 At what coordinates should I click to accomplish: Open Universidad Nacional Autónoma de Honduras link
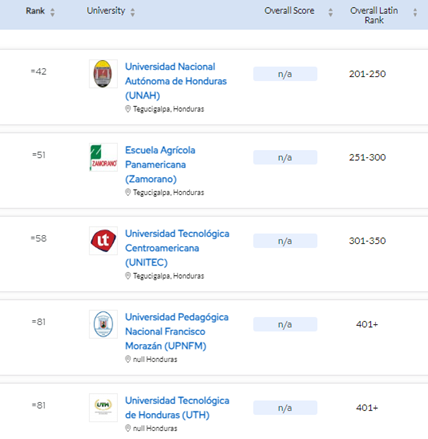(x=176, y=81)
